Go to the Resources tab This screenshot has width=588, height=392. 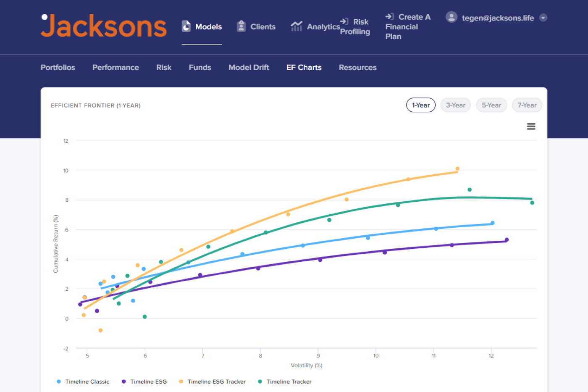tap(357, 67)
